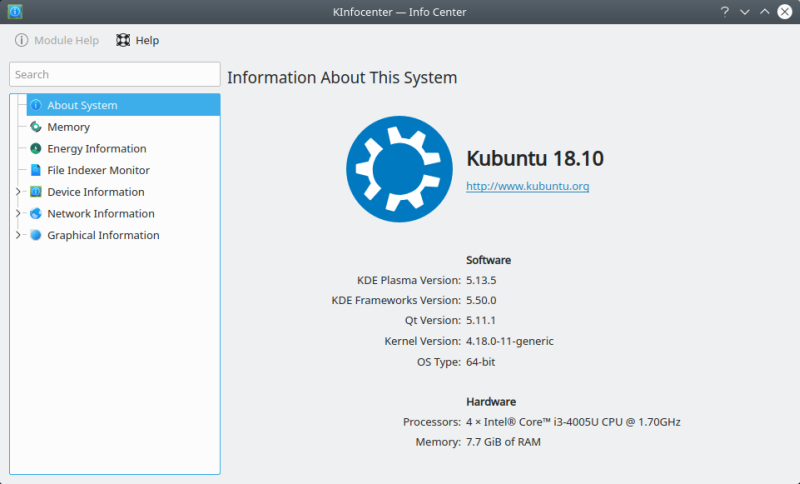Image resolution: width=800 pixels, height=484 pixels.
Task: Click Information About This System title
Action: point(342,78)
